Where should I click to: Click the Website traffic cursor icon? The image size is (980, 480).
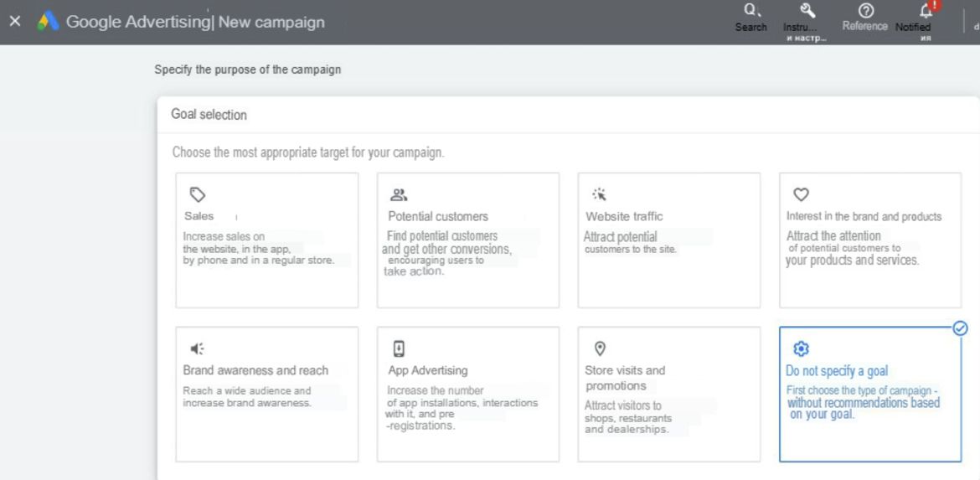click(599, 195)
